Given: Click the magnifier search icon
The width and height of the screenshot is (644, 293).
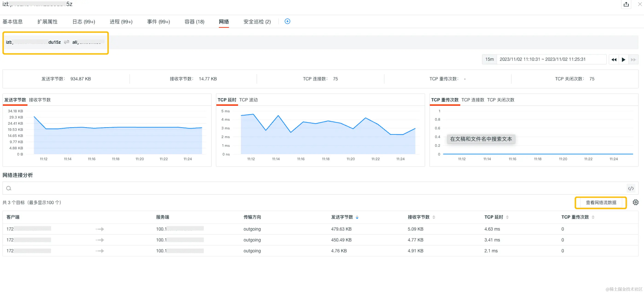Looking at the screenshot, I should [x=9, y=188].
